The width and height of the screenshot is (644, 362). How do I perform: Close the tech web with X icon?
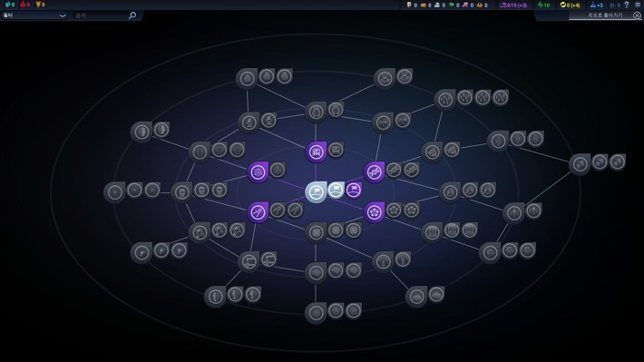pos(637,15)
